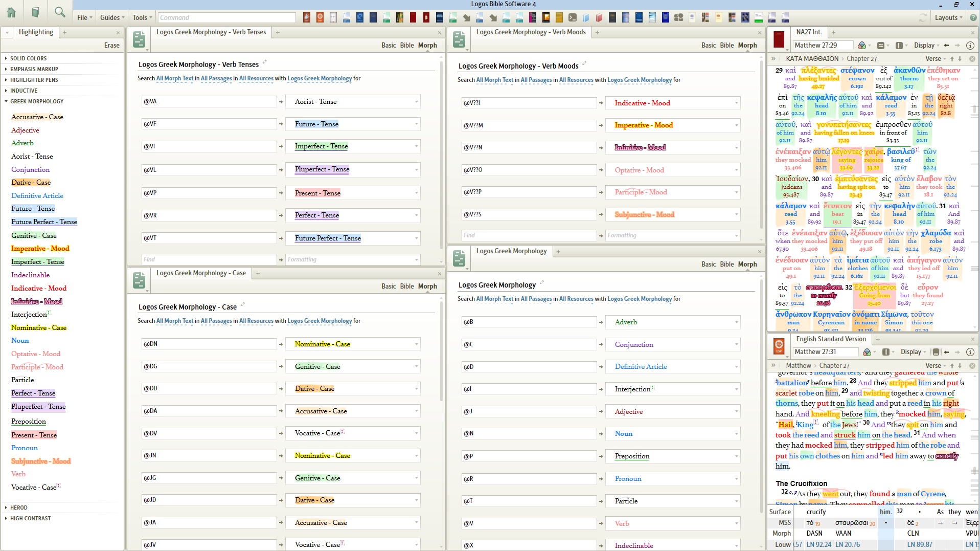Add new tab beside Highlighting tab
Screen dimensions: 980x551
(65, 32)
